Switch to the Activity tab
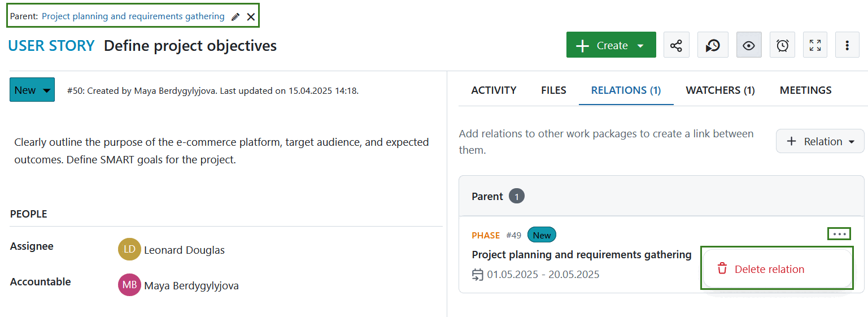Screen dimensions: 868x317 494,90
